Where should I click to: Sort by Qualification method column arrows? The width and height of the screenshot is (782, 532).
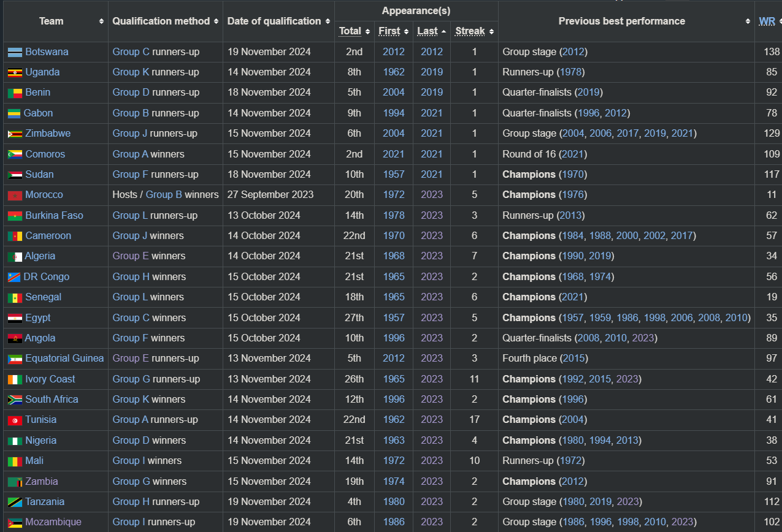coord(216,21)
